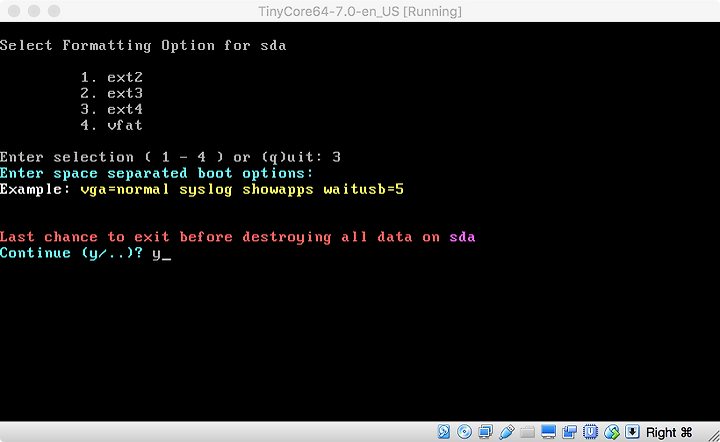
Task: Click the optical disc drive icon
Action: (464, 432)
